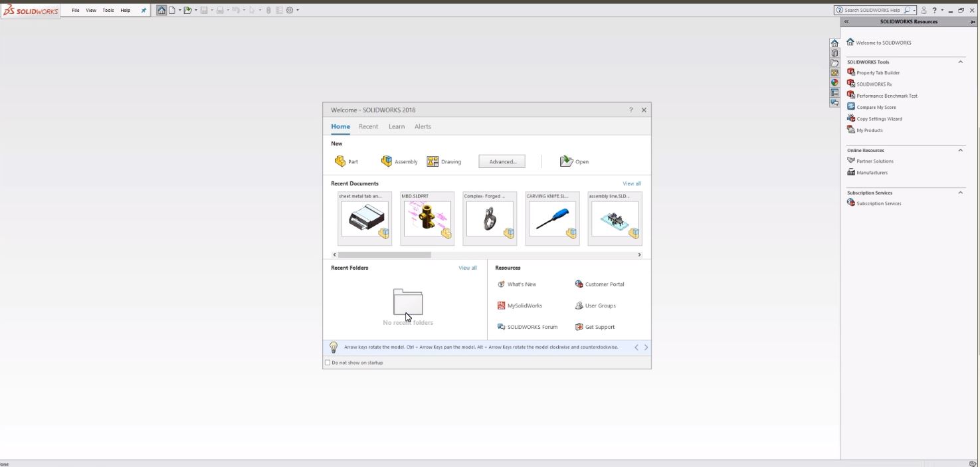Open the What's New resource link
This screenshot has width=980, height=467.
tap(517, 284)
